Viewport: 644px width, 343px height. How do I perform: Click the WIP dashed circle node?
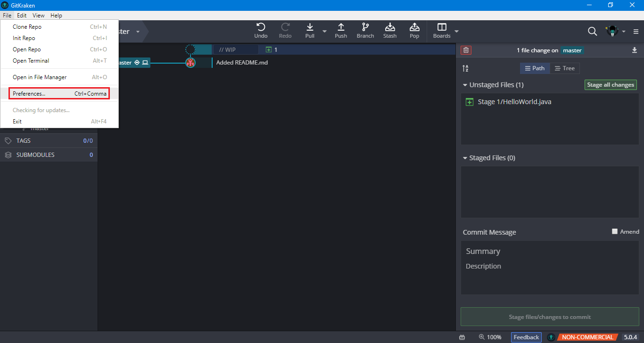[190, 49]
